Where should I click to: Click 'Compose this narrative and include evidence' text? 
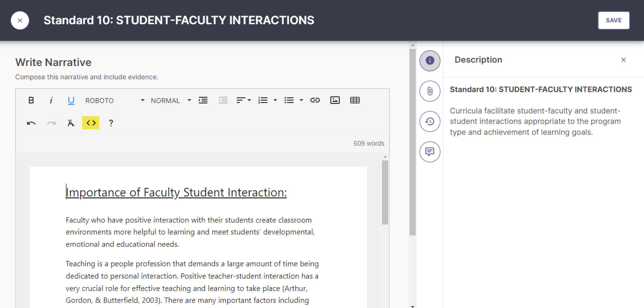pyautogui.click(x=87, y=77)
